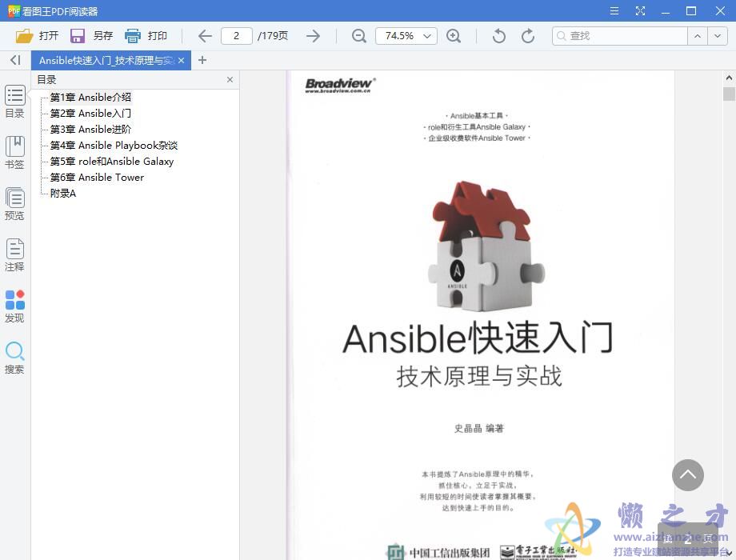Open the 搜索 search sidebar panel
The width and height of the screenshot is (736, 560).
tap(14, 358)
